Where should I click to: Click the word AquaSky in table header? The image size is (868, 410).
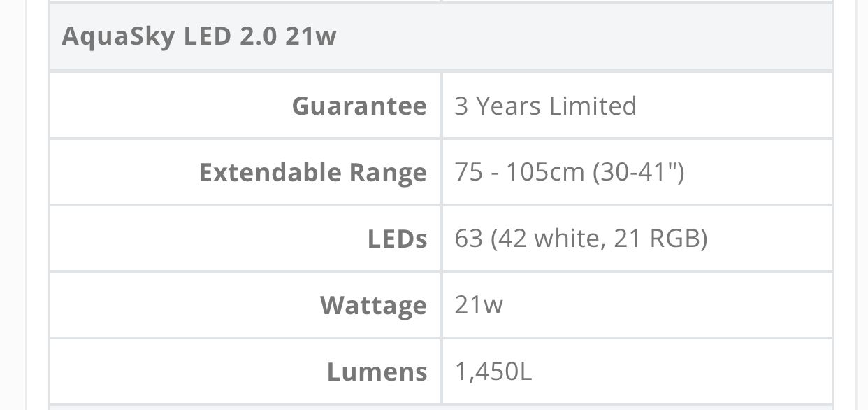tap(119, 36)
